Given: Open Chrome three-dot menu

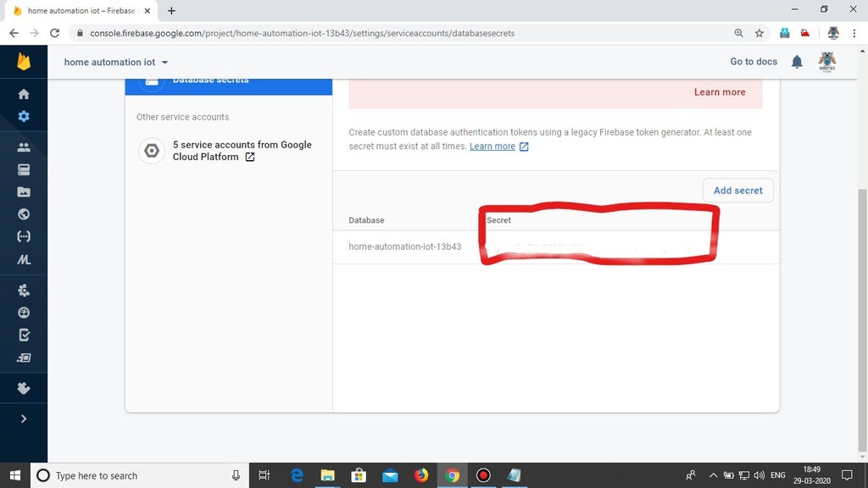Looking at the screenshot, I should coord(854,33).
